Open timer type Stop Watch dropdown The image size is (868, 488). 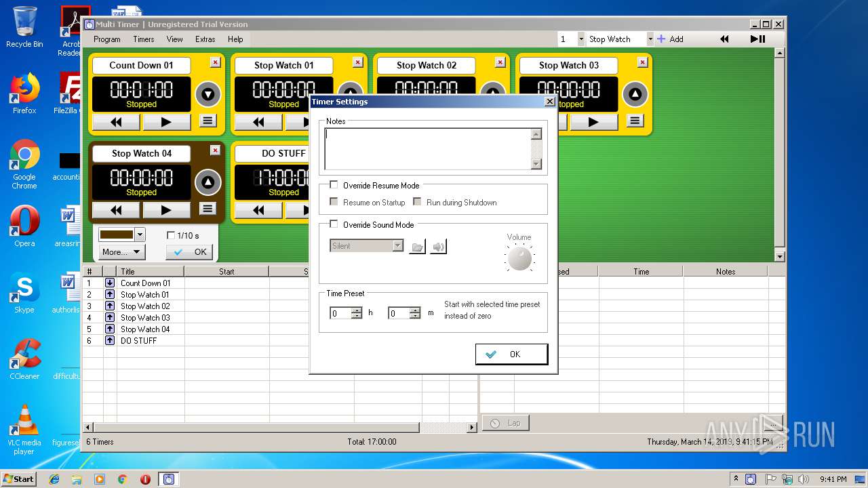coord(650,39)
